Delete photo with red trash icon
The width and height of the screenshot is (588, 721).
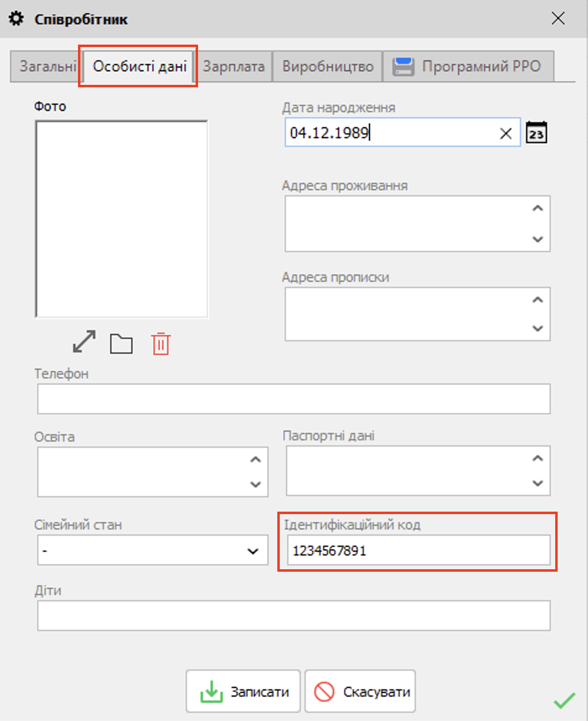(x=160, y=343)
